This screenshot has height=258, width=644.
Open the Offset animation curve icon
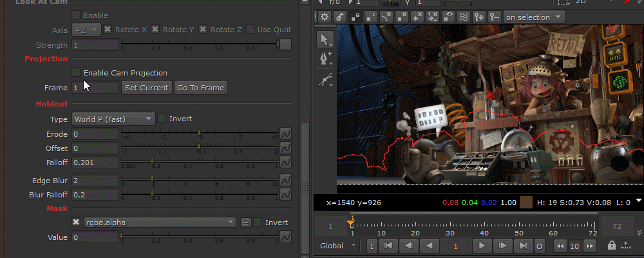click(x=285, y=147)
